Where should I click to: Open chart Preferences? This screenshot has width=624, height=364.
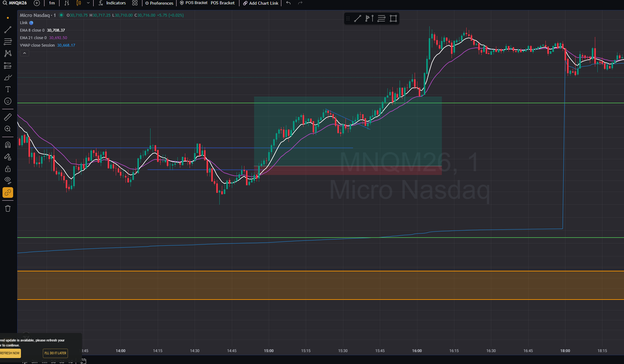coord(159,3)
